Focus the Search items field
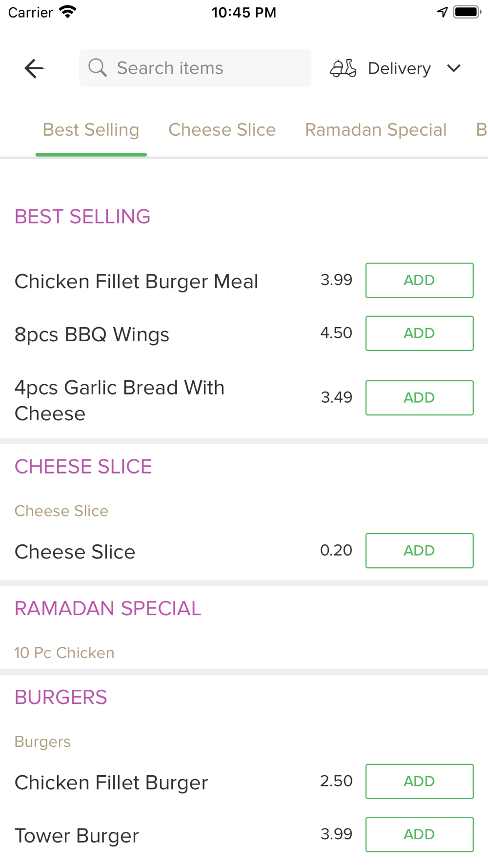 coord(195,68)
